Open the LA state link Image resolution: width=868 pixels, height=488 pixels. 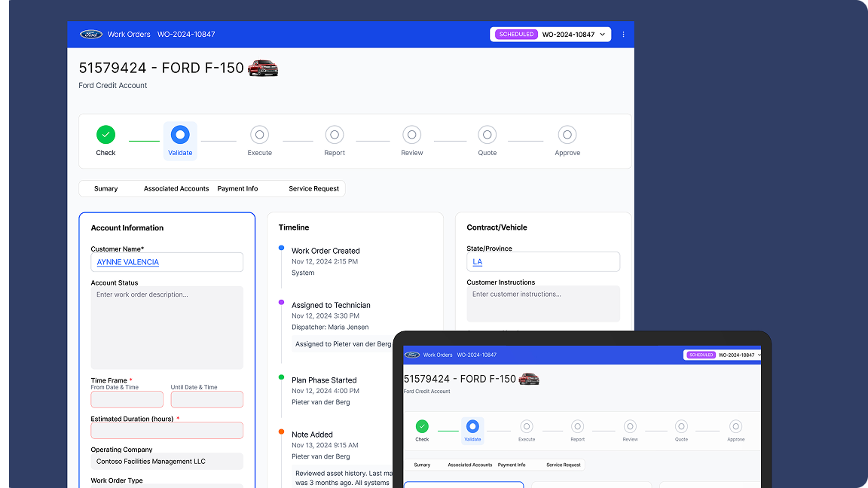pyautogui.click(x=477, y=262)
